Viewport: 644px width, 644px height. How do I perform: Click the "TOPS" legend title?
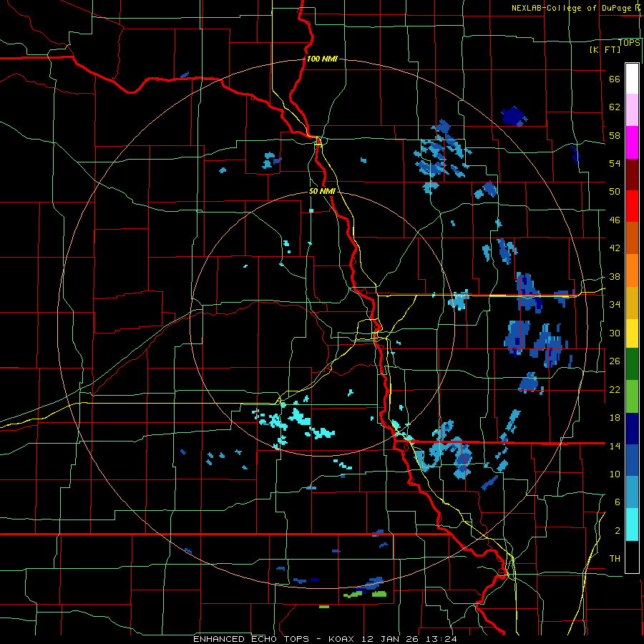(x=629, y=42)
